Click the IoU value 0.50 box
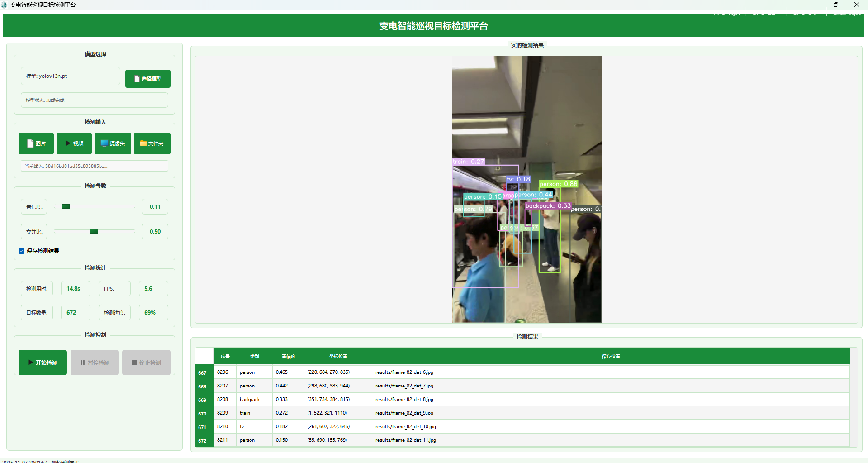868x463 pixels. tap(155, 232)
